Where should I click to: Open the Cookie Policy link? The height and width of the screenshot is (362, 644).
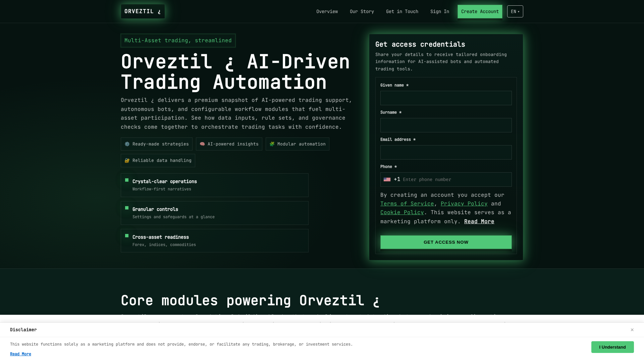click(x=402, y=213)
